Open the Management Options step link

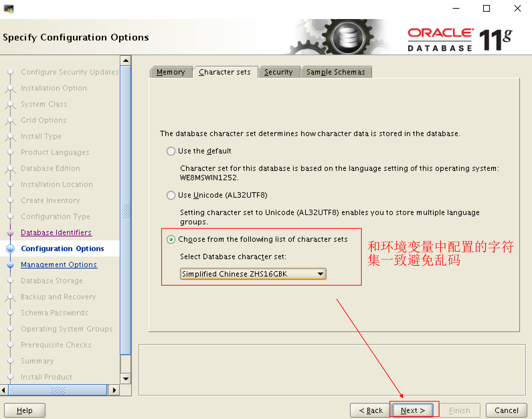coord(59,265)
